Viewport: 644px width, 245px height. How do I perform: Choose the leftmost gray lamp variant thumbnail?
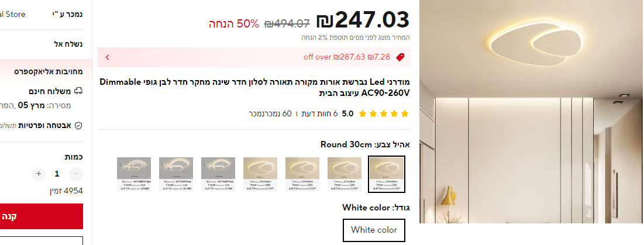pos(134,174)
